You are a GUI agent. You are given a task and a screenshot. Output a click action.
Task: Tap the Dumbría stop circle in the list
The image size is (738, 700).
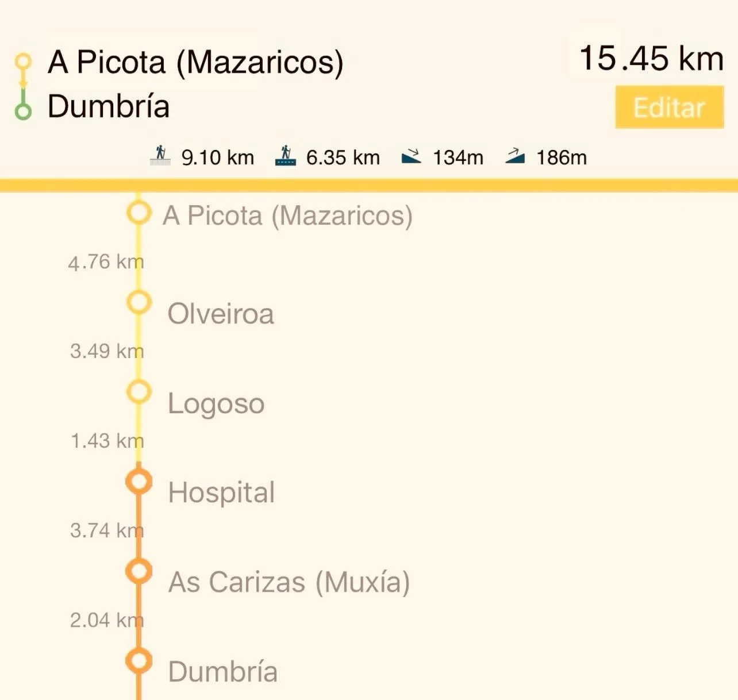[x=139, y=661]
